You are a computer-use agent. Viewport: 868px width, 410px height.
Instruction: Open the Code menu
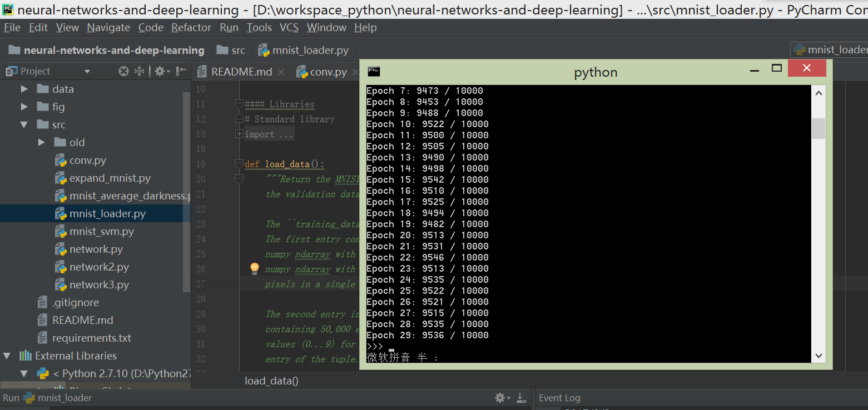pos(151,27)
